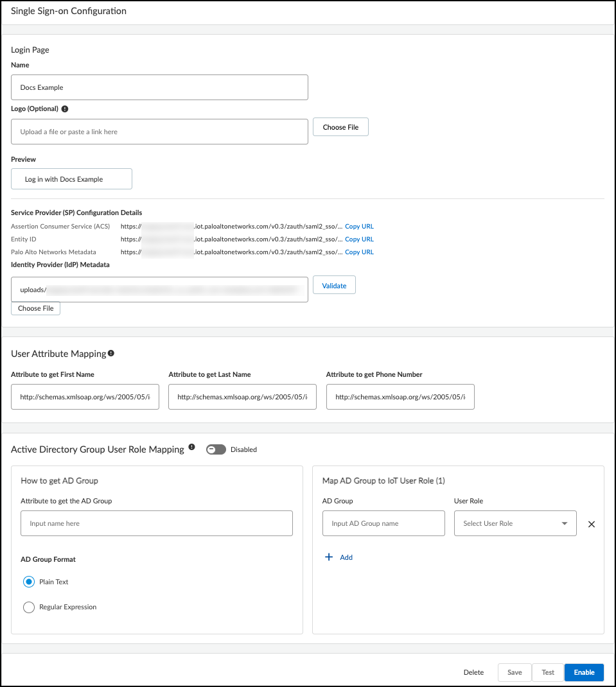Screen dimensions: 616x687
Task: Click the User Attribute Mapping info icon
Action: [x=111, y=353]
